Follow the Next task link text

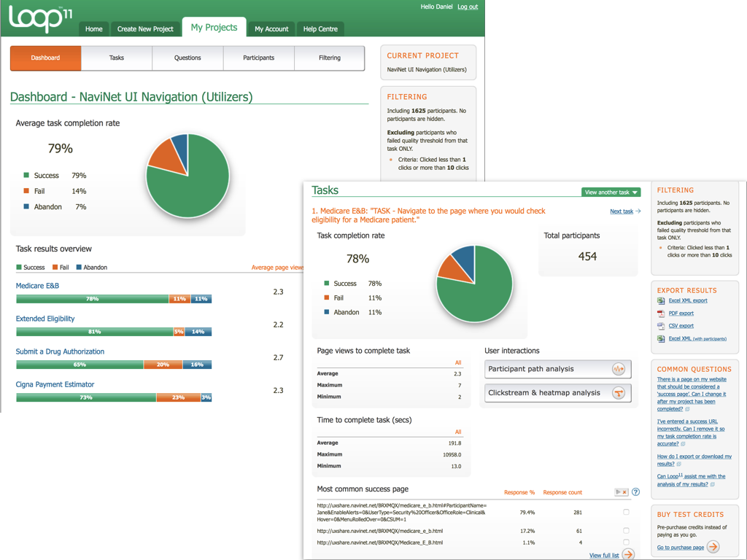click(622, 211)
